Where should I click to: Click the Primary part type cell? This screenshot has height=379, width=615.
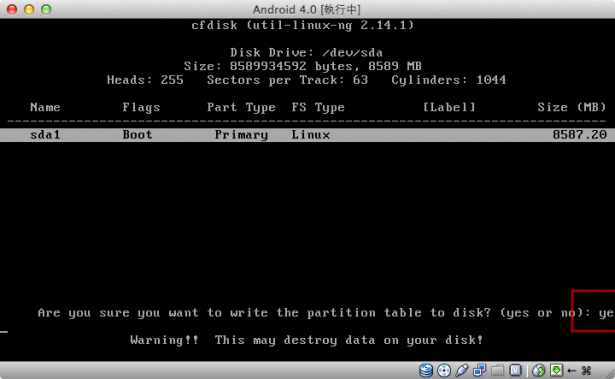coord(241,135)
